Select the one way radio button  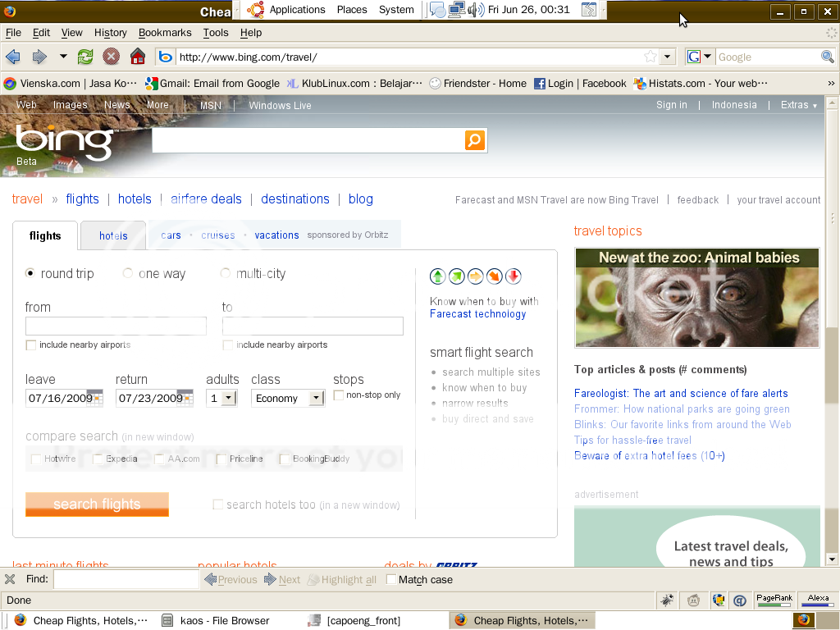click(x=127, y=273)
